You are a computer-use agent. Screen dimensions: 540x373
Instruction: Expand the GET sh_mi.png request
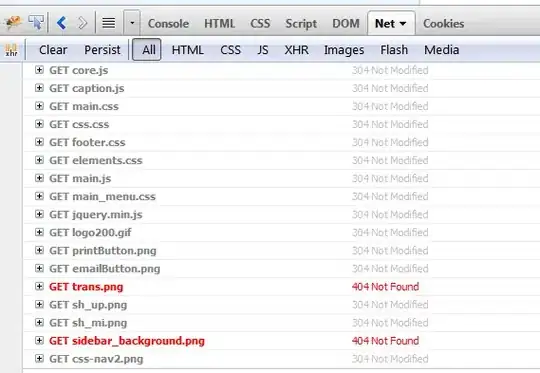(x=40, y=322)
